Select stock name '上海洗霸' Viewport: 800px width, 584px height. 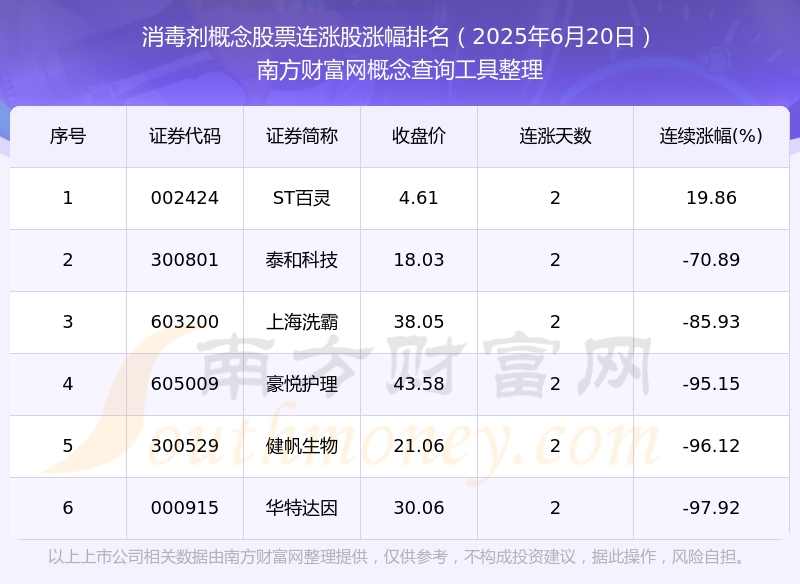[x=302, y=322]
